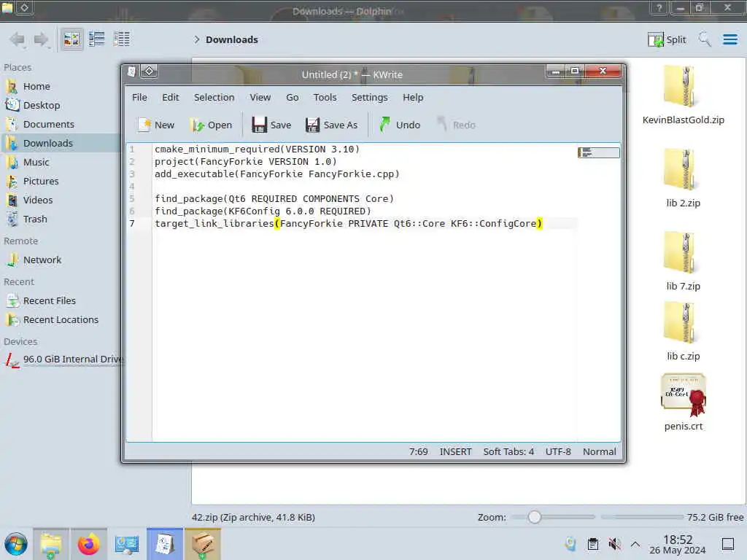747x560 pixels.
Task: Click line number 4 in the gutter
Action: coord(132,186)
